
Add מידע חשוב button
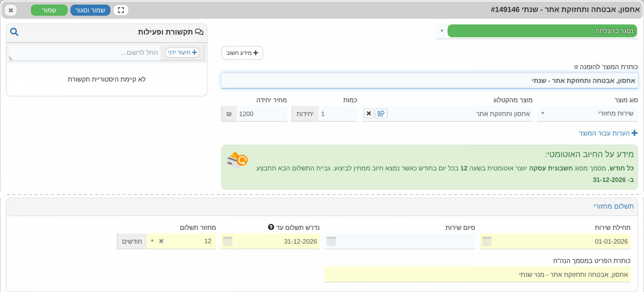tap(242, 53)
